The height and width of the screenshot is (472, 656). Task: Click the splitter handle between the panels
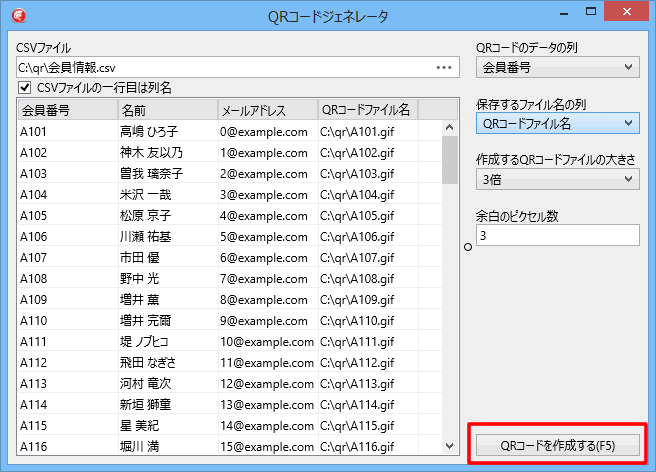468,249
